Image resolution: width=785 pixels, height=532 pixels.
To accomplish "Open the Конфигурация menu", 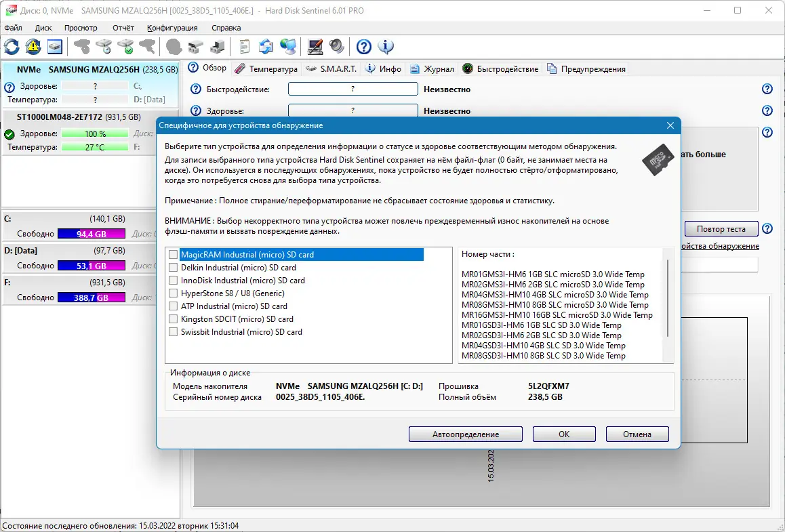I will pos(172,28).
